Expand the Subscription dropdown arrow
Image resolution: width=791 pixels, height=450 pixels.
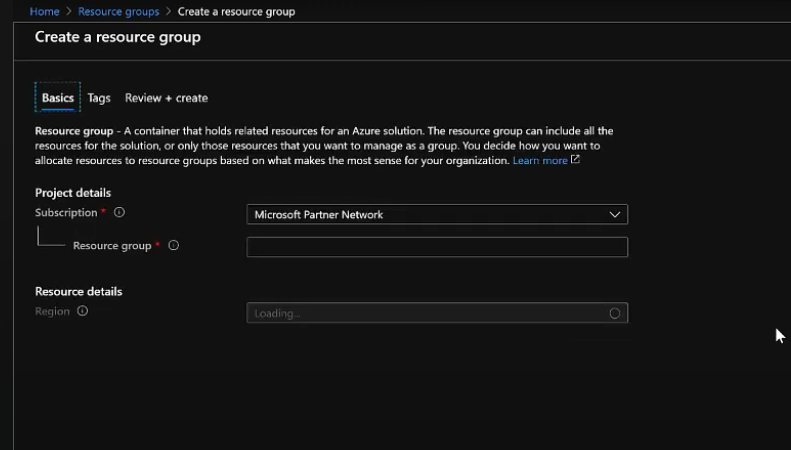[614, 214]
